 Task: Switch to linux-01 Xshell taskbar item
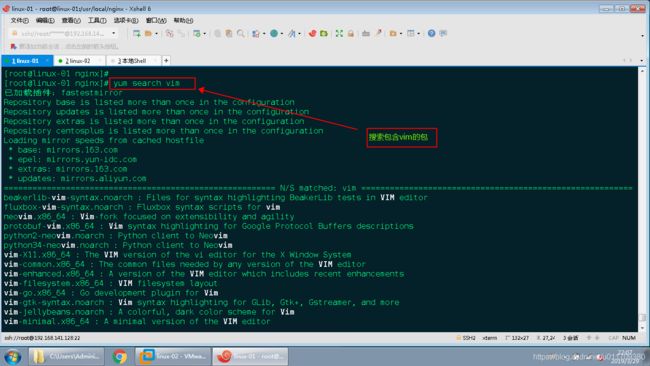tap(250, 356)
